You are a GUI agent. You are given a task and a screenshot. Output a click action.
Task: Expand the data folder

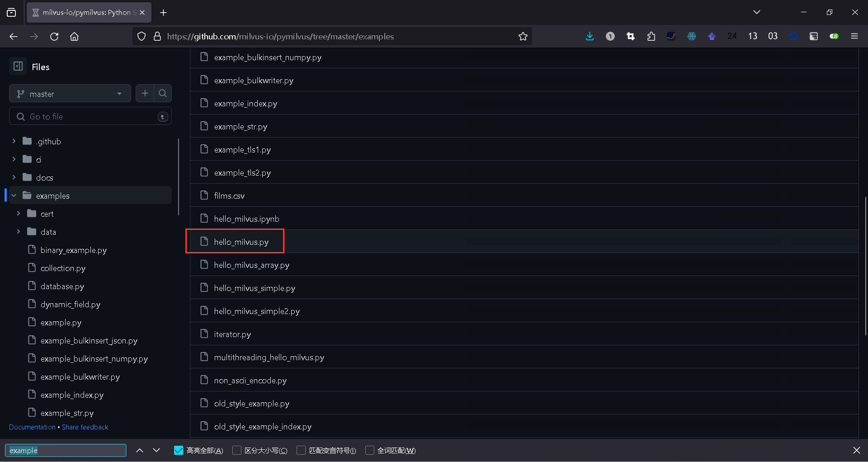click(19, 232)
